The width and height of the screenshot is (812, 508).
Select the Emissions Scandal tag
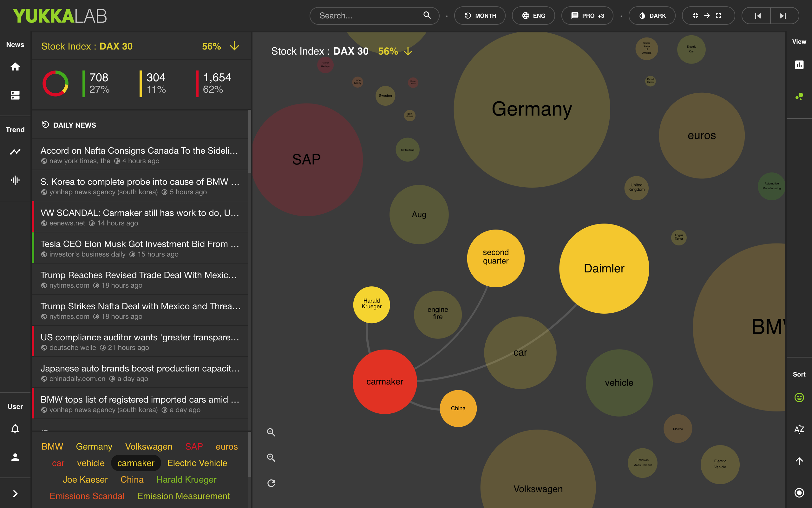[x=87, y=496]
